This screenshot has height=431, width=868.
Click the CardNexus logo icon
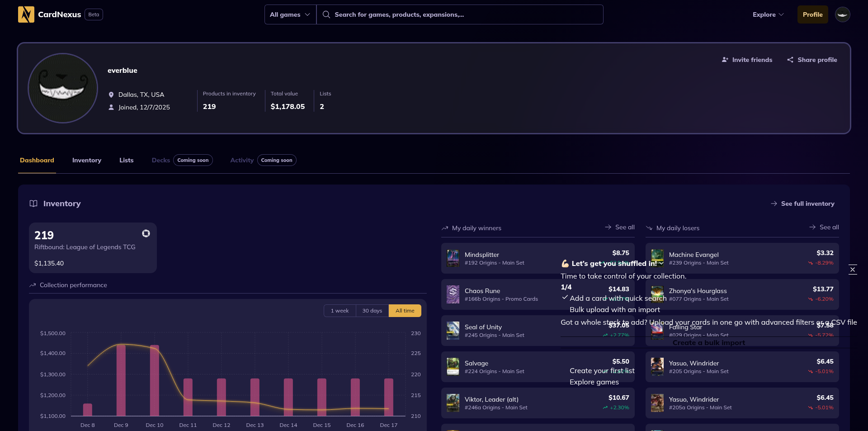pos(26,14)
